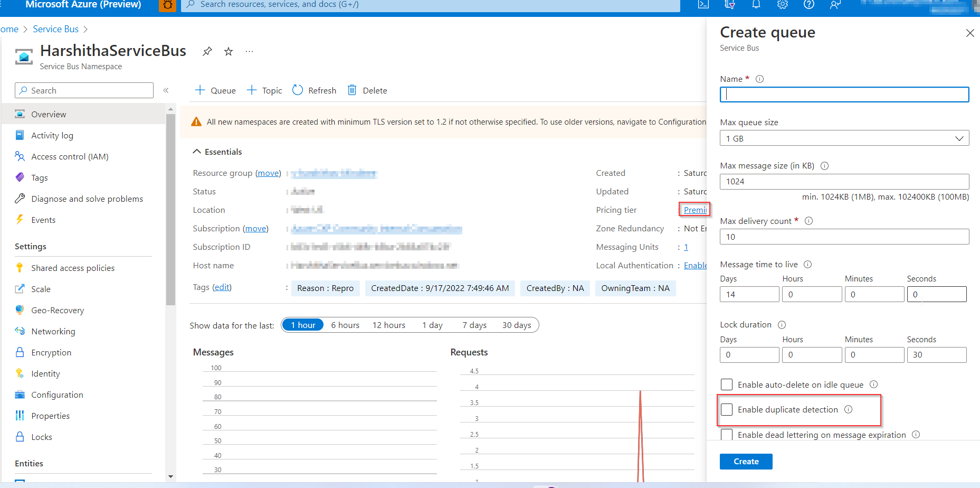Refresh the namespace overview
Image resolution: width=980 pixels, height=488 pixels.
(315, 90)
